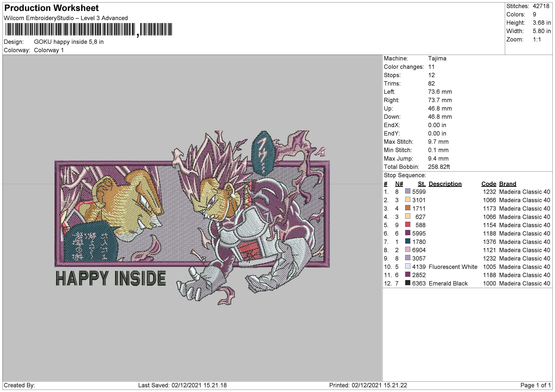555x392 pixels.
Task: Click the barcode in the worksheet header
Action: pos(88,29)
